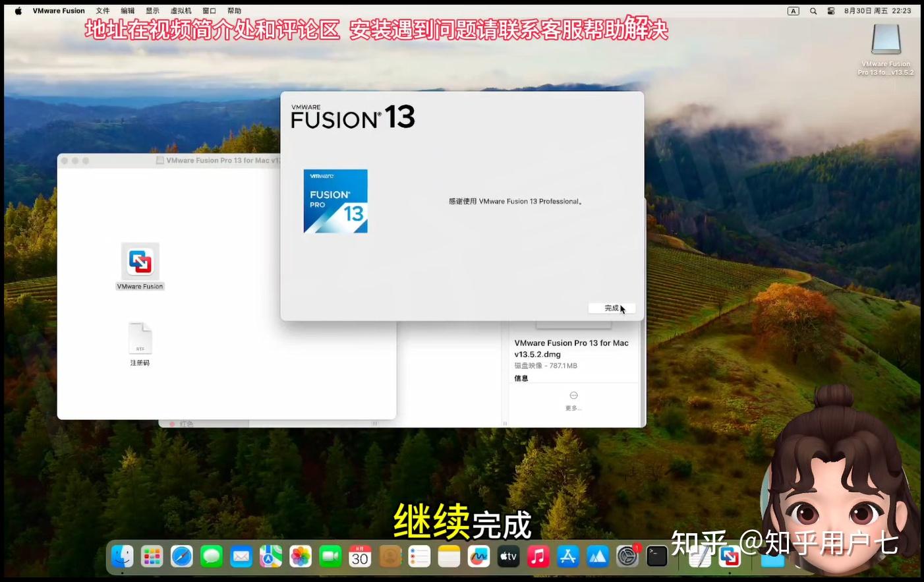The height and width of the screenshot is (582, 924).
Task: Open the 帮助 menu in the menu bar
Action: click(x=235, y=11)
